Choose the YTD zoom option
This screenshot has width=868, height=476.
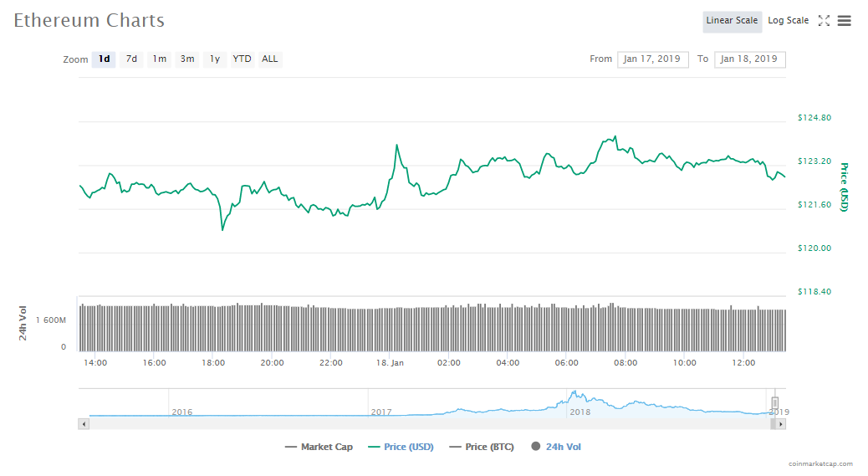tap(242, 59)
